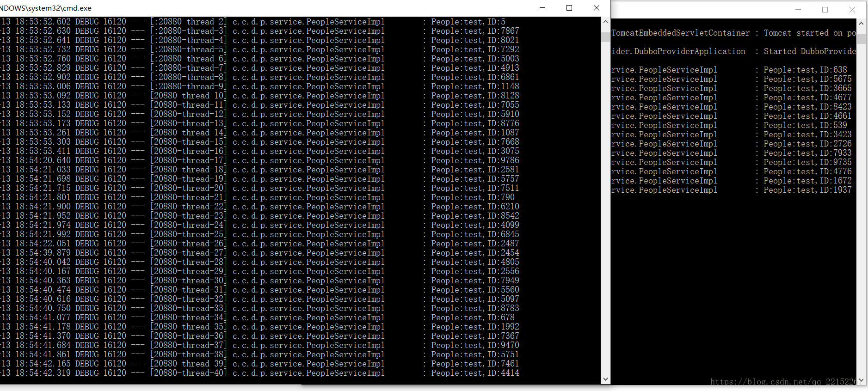This screenshot has height=391, width=868.
Task: Click DubboProviderApplication line in background window
Action: pos(733,51)
